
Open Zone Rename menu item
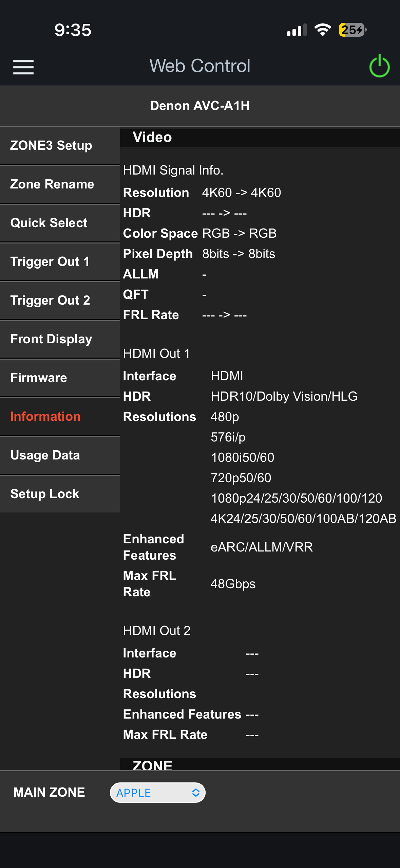click(x=60, y=184)
